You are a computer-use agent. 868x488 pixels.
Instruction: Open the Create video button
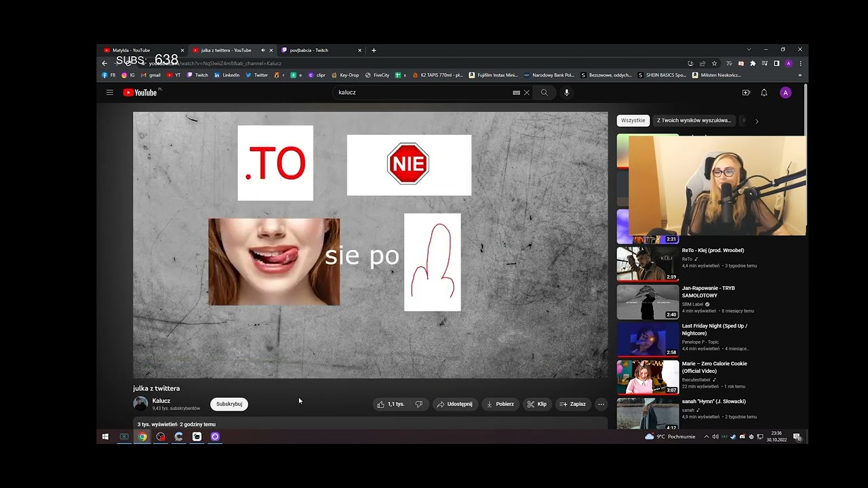(746, 93)
